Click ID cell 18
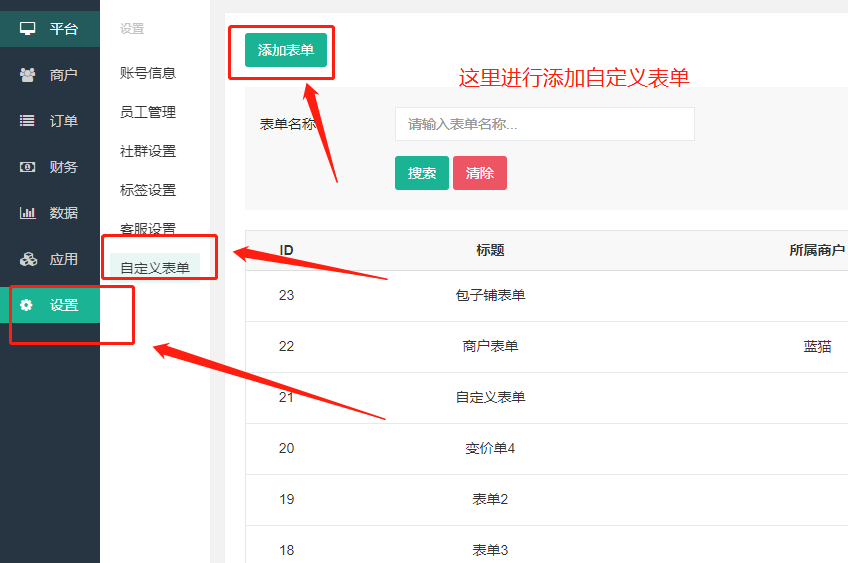The height and width of the screenshot is (563, 848). coord(286,550)
